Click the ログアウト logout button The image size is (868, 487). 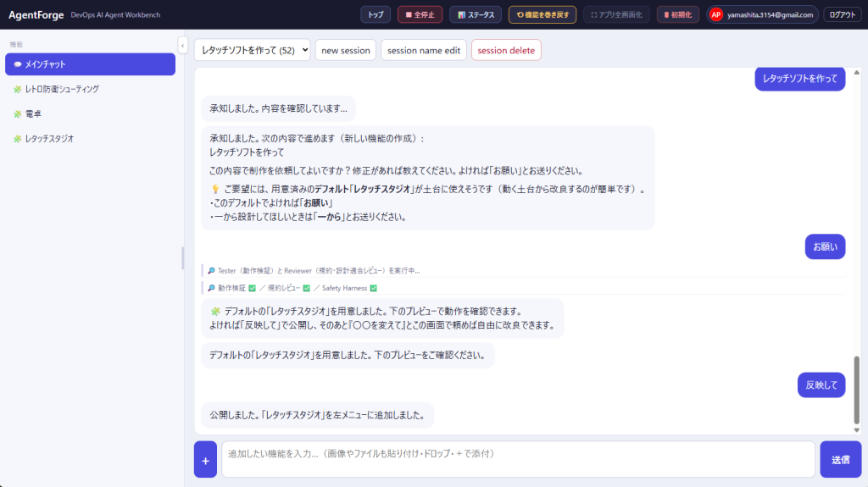(x=842, y=15)
